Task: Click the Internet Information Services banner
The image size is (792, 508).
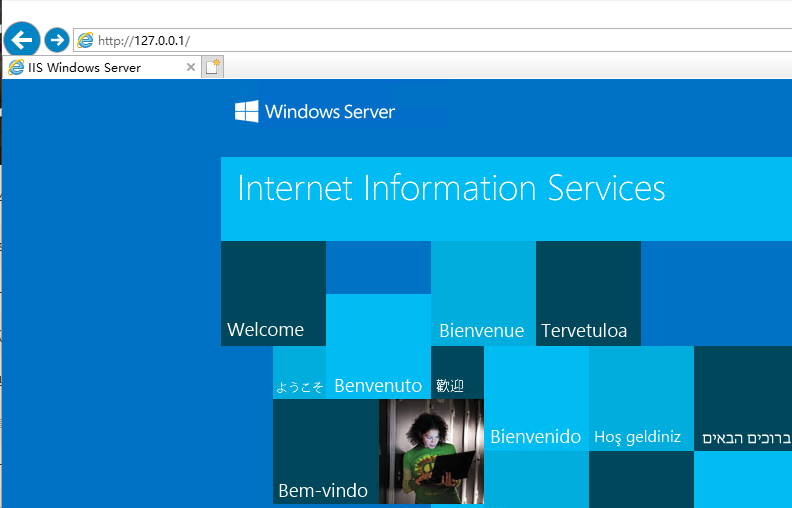Action: click(506, 199)
